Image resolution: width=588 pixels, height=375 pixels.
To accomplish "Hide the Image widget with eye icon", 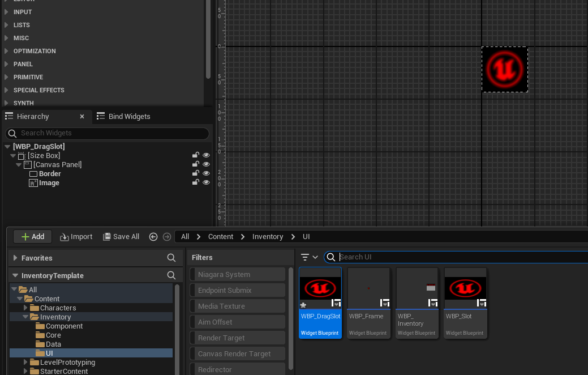I will tap(206, 182).
